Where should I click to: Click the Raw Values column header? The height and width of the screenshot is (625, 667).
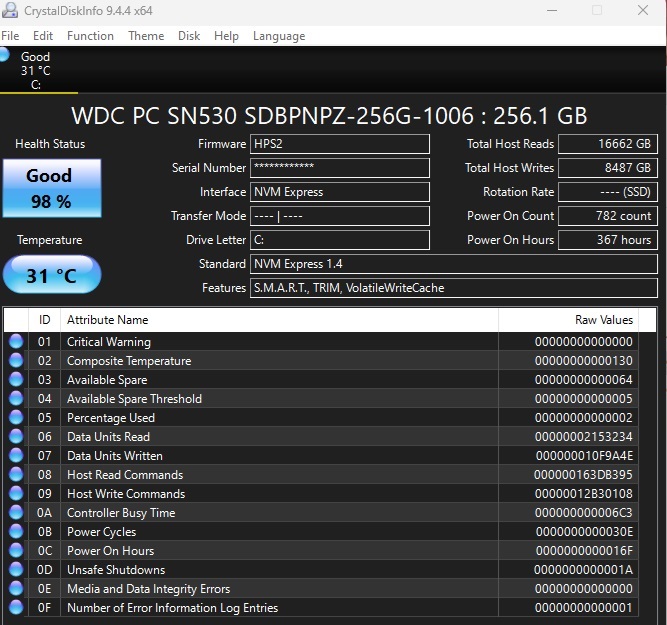click(568, 320)
